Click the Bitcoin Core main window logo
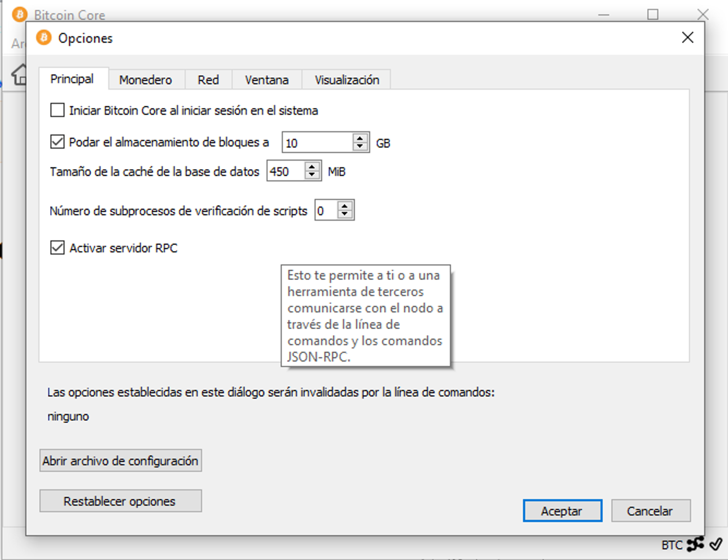This screenshot has width=728, height=560. point(20,15)
